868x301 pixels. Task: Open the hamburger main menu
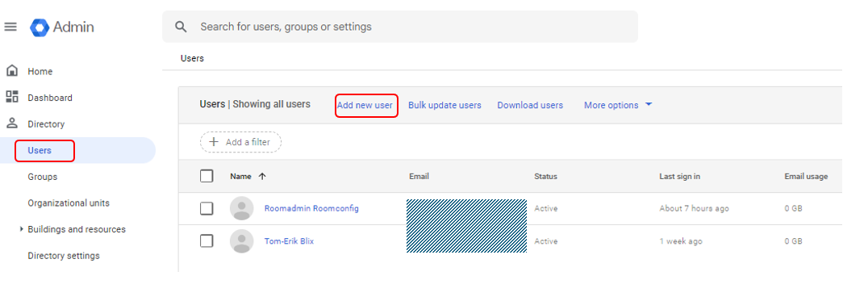pos(10,27)
